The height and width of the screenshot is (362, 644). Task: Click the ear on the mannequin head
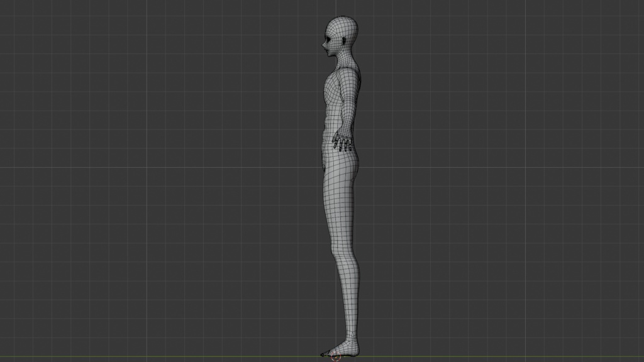coord(344,41)
